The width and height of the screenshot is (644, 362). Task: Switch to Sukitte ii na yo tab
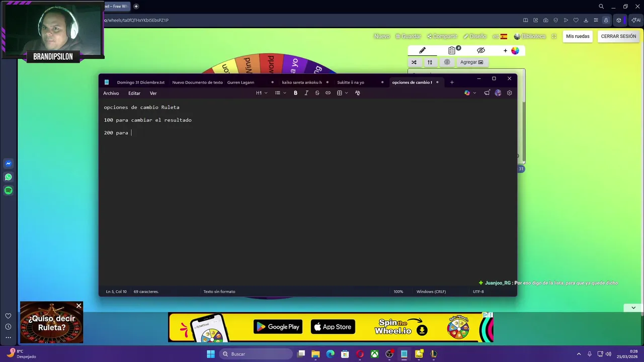(351, 82)
